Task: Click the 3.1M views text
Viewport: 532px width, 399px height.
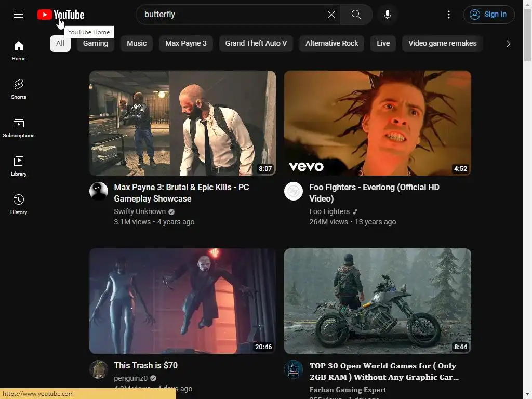Action: [132, 222]
